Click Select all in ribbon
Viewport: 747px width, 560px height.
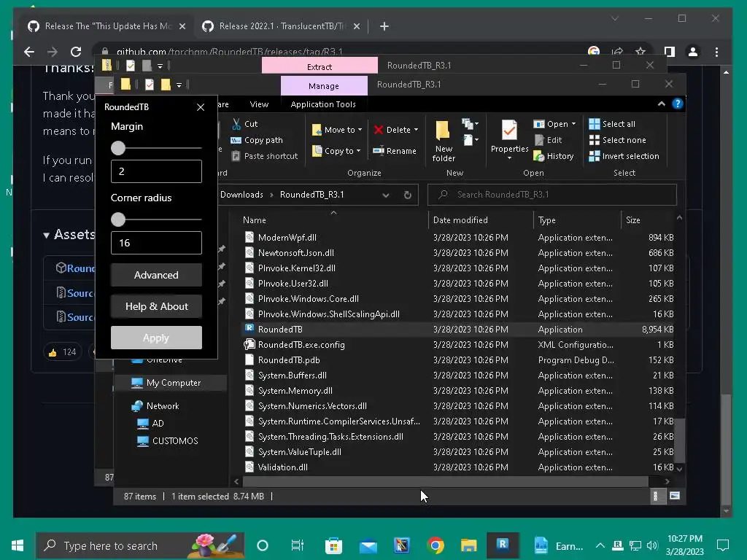pos(612,124)
